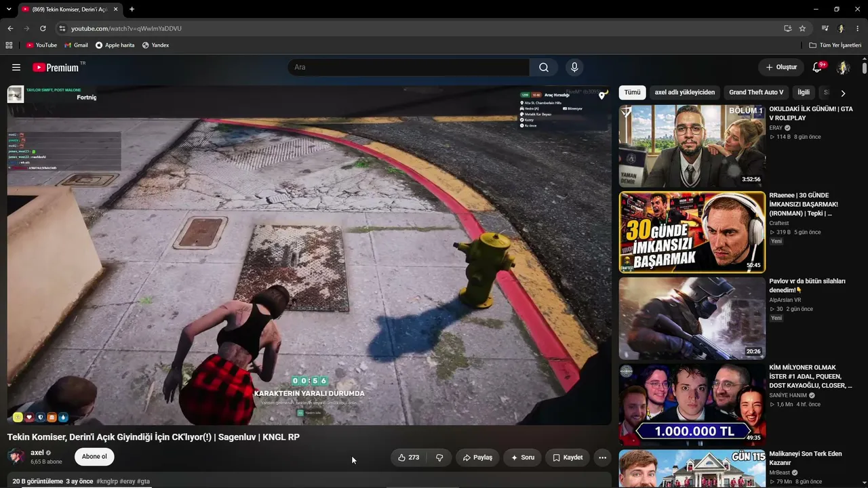Subscribe with Abone ol button

point(94,457)
